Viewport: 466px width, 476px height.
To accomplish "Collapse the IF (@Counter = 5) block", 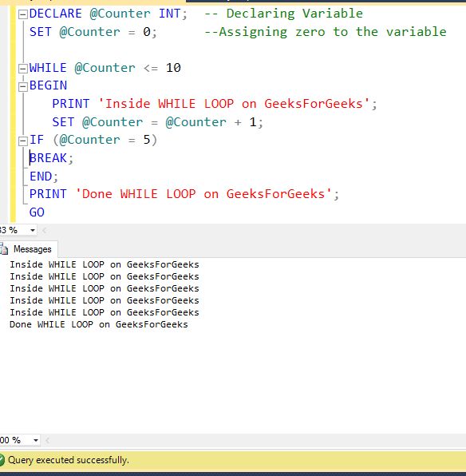I will click(23, 141).
